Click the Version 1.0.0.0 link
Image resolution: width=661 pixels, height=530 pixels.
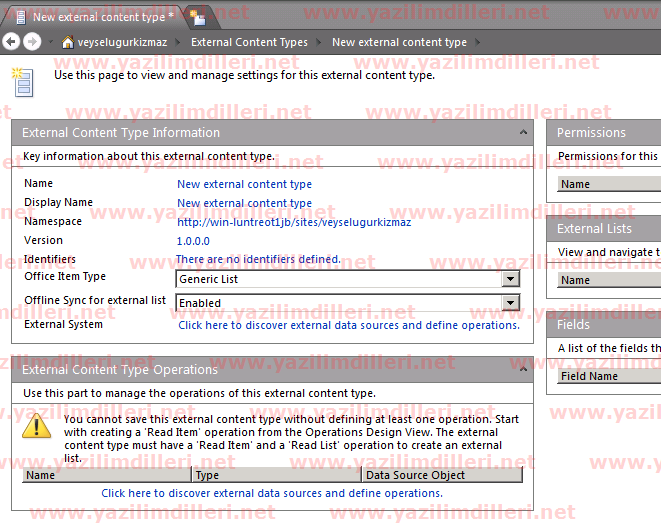pos(193,241)
